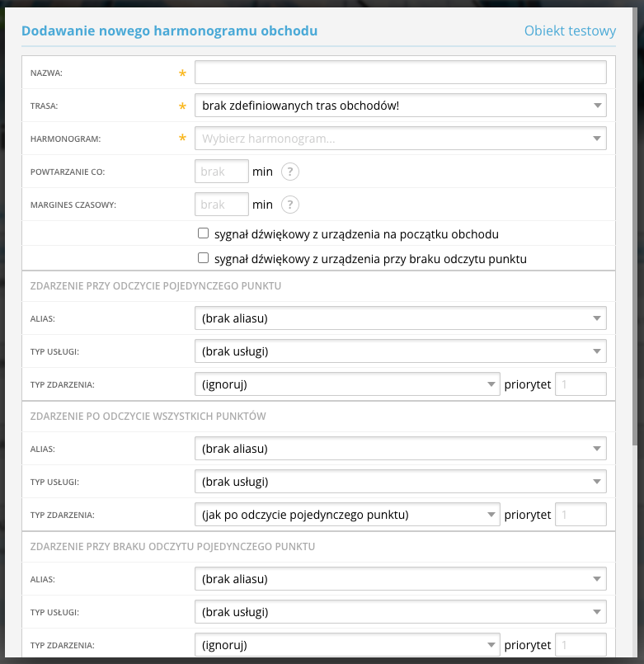The height and width of the screenshot is (664, 644).
Task: Open Typ usługi dropdown for missing point read
Action: (400, 612)
